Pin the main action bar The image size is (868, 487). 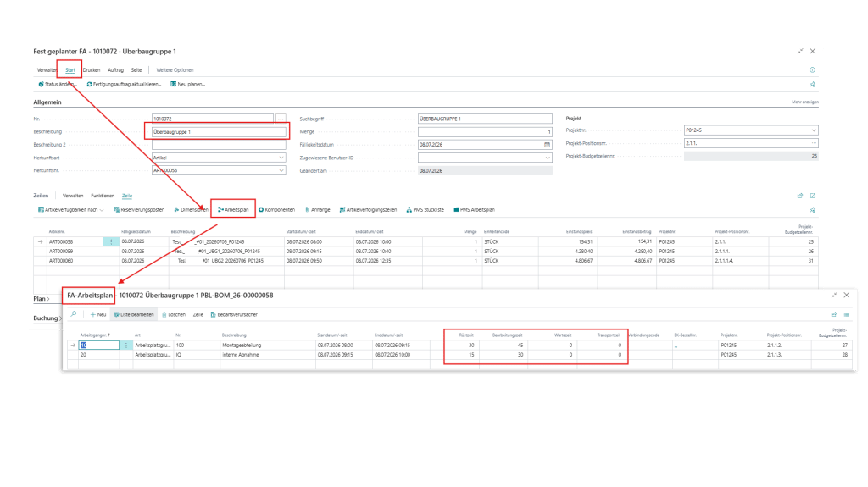[813, 85]
